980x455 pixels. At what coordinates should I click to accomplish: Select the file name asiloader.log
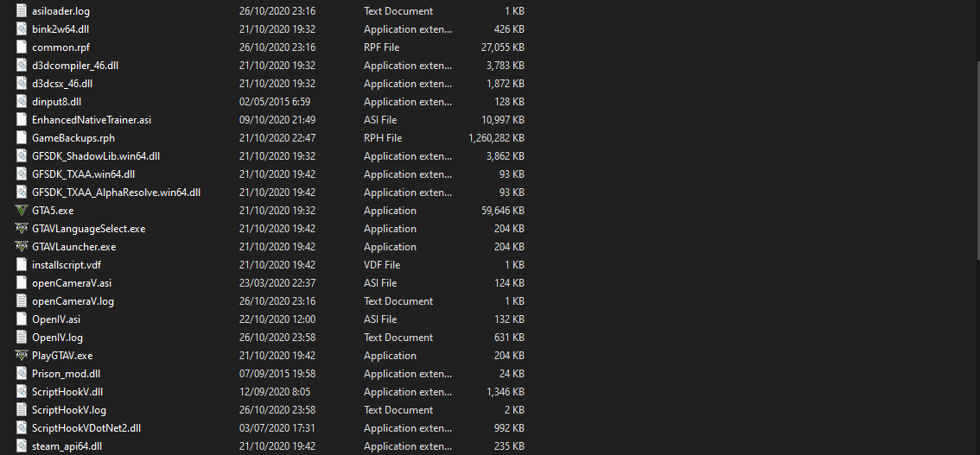pos(60,10)
